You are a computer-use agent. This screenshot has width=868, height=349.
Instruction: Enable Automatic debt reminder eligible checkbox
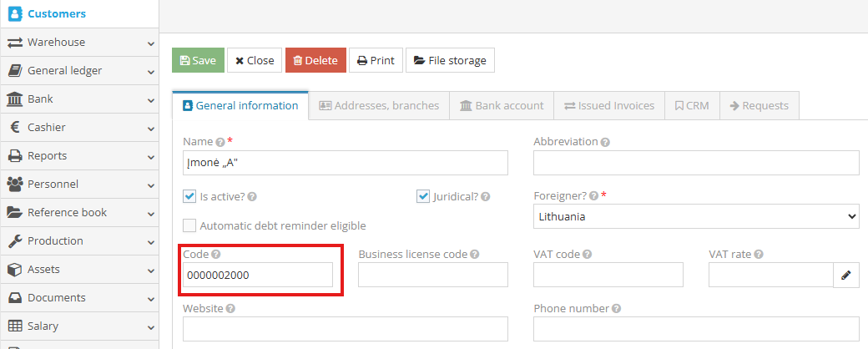(x=189, y=225)
